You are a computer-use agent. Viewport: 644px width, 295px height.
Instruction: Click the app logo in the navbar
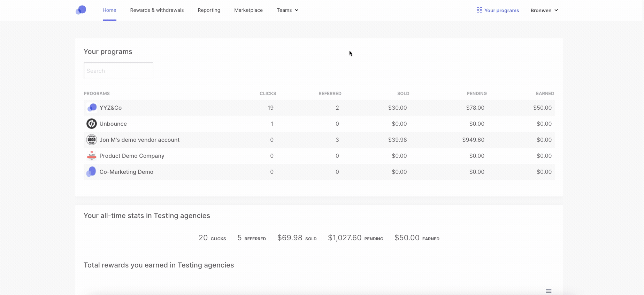pyautogui.click(x=81, y=10)
